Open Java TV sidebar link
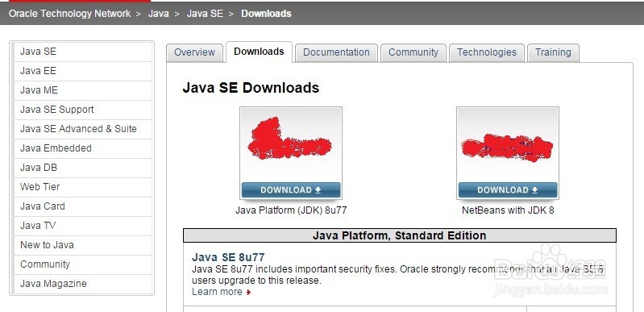 coord(83,226)
